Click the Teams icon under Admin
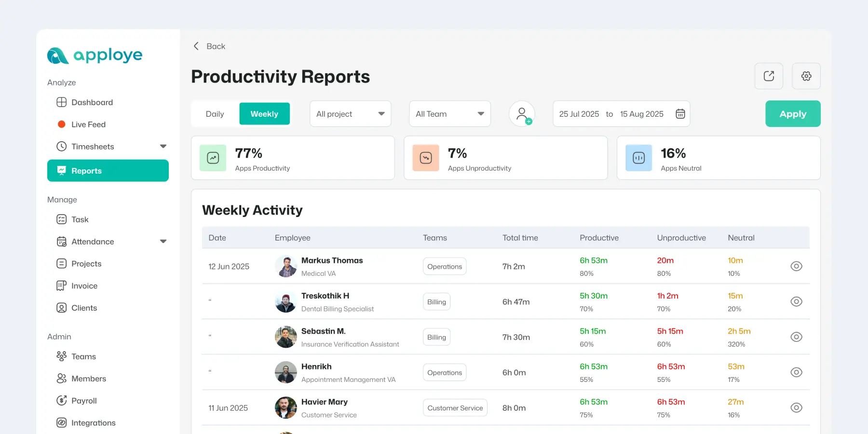 pos(61,356)
